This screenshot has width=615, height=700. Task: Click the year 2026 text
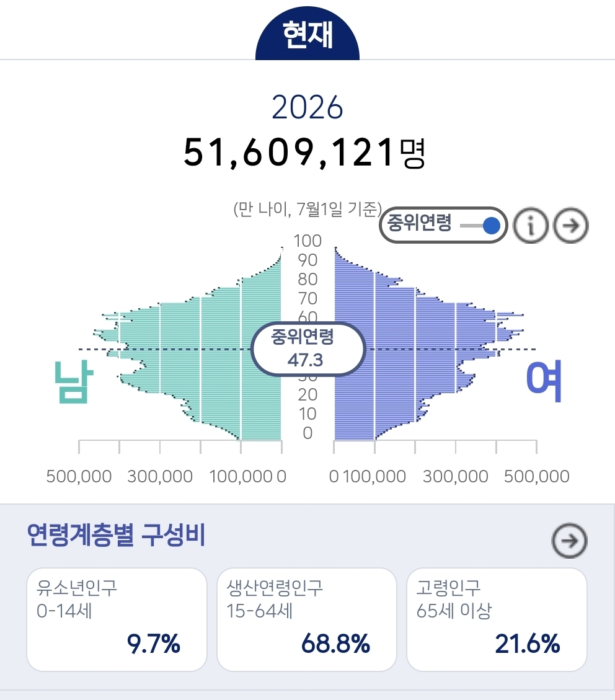(x=307, y=109)
